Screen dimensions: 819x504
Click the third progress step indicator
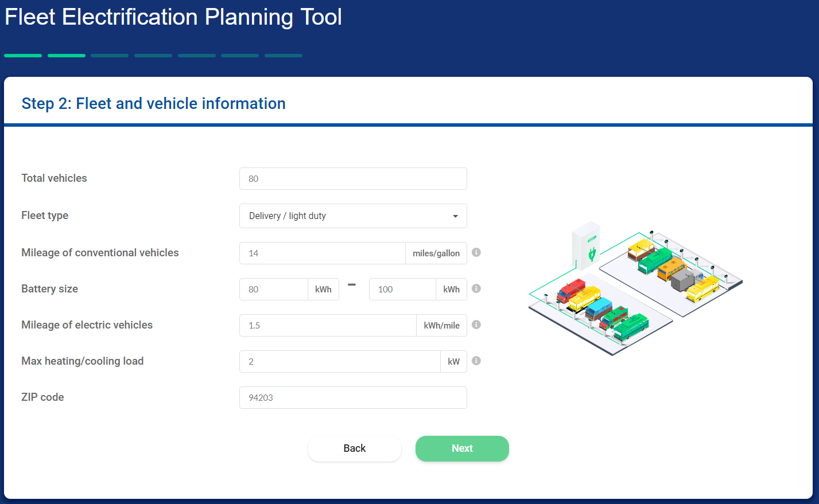[x=110, y=56]
